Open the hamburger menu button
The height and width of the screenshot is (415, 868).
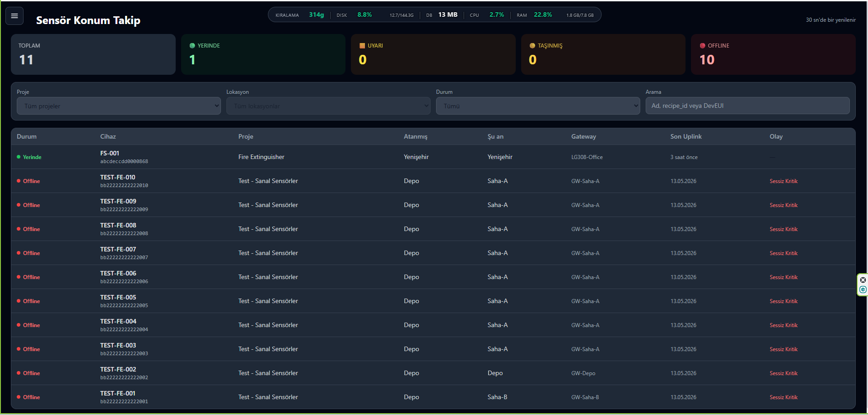tap(14, 16)
